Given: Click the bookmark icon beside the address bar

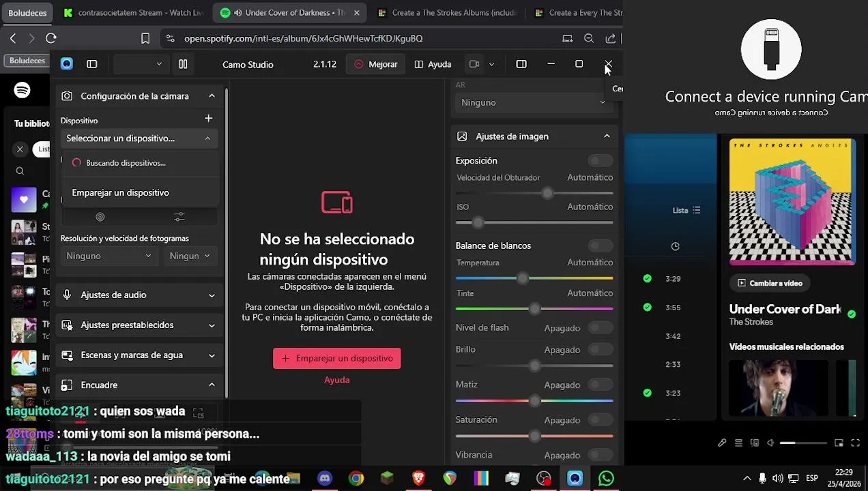Looking at the screenshot, I should point(145,38).
